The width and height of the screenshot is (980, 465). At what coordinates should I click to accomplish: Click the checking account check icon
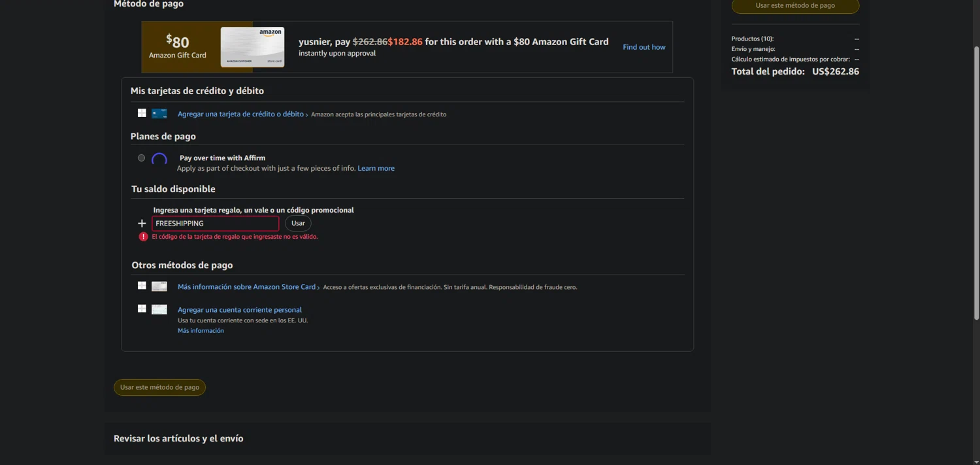point(159,309)
